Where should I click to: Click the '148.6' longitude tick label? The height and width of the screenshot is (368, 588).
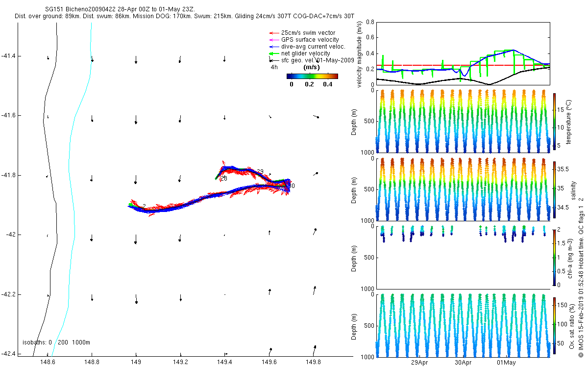click(47, 362)
